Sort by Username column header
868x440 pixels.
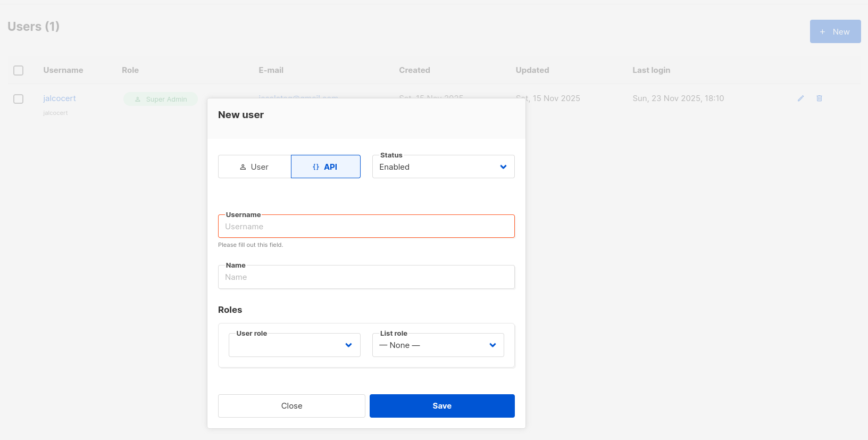[x=63, y=70]
